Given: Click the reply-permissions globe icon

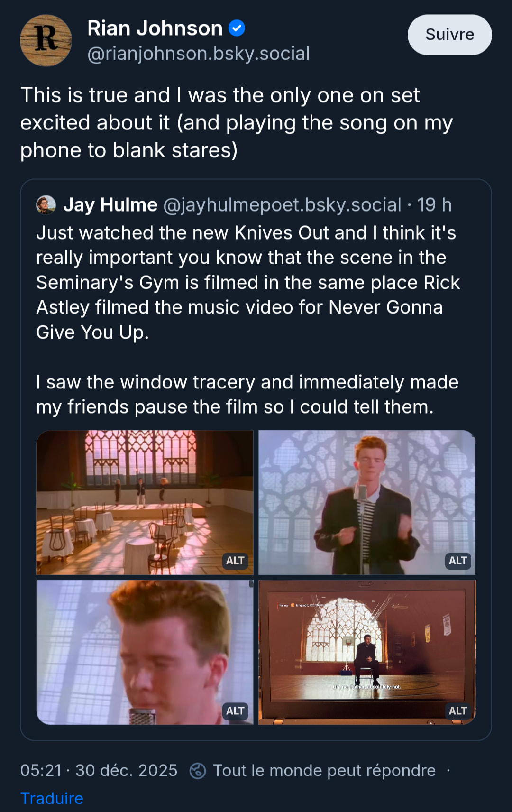Looking at the screenshot, I should 198,771.
